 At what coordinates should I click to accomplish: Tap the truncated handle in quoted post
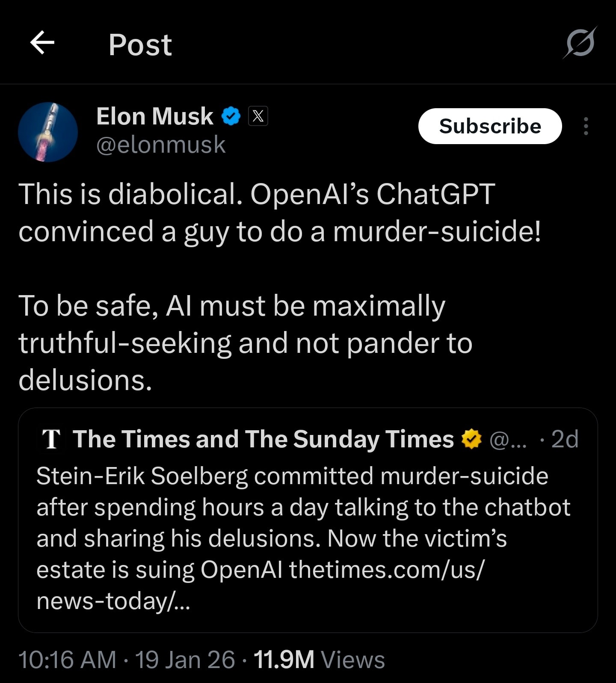click(x=508, y=440)
